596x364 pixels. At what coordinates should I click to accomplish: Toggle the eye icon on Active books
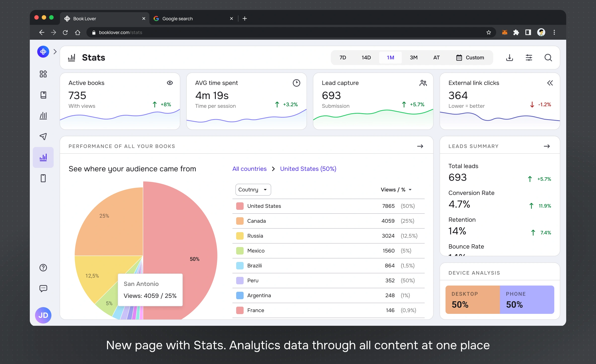(170, 83)
